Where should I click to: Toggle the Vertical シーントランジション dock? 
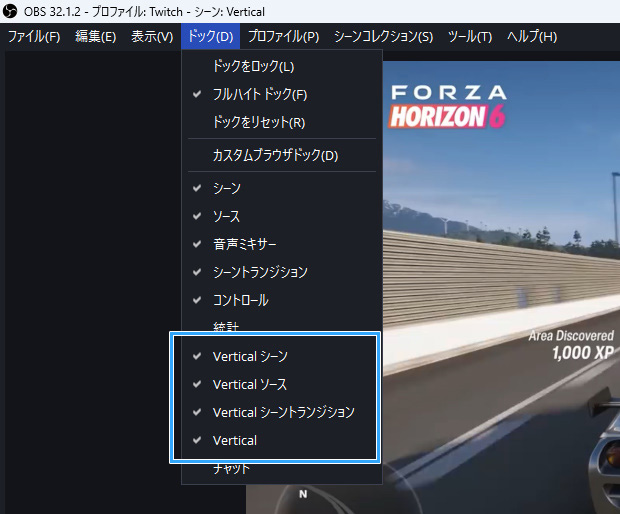tap(282, 412)
